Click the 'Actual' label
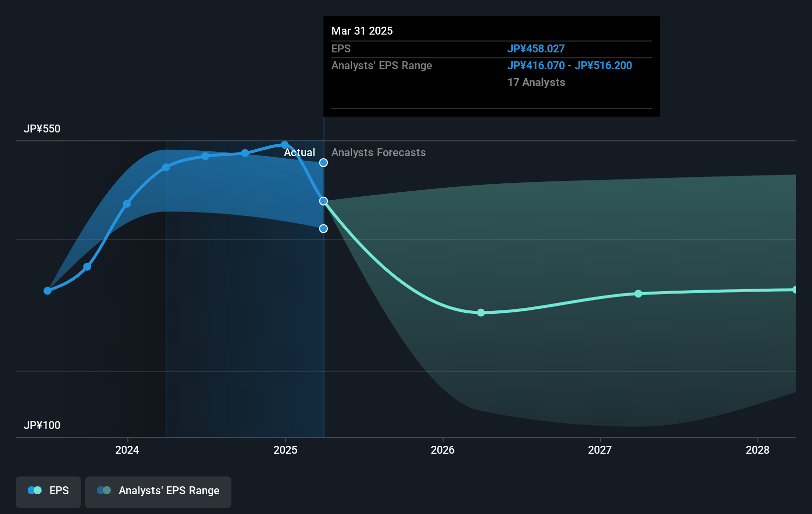 coord(299,152)
